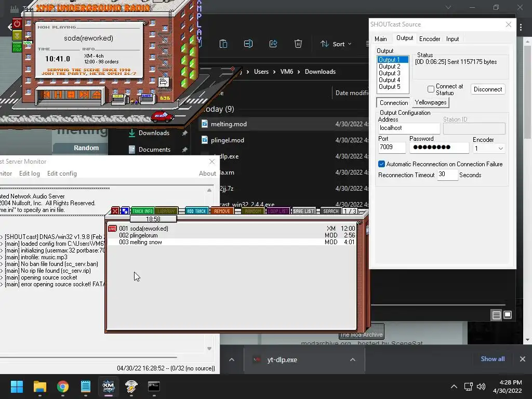Click the Random button on the web page

pyautogui.click(x=86, y=148)
